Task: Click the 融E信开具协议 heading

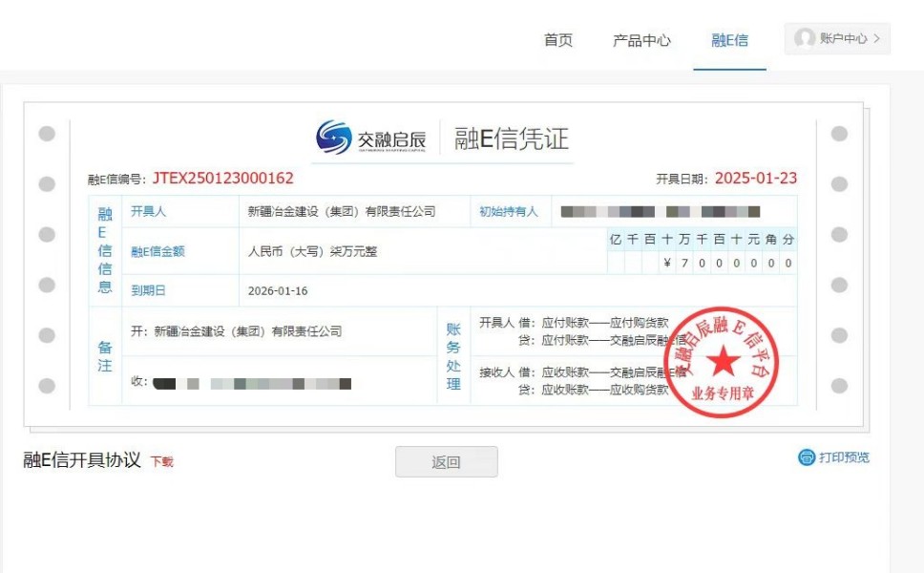Action: tap(82, 459)
